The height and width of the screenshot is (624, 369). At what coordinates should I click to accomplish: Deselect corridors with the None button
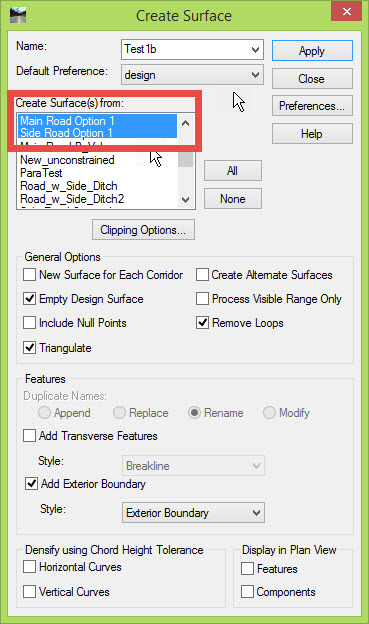233,199
